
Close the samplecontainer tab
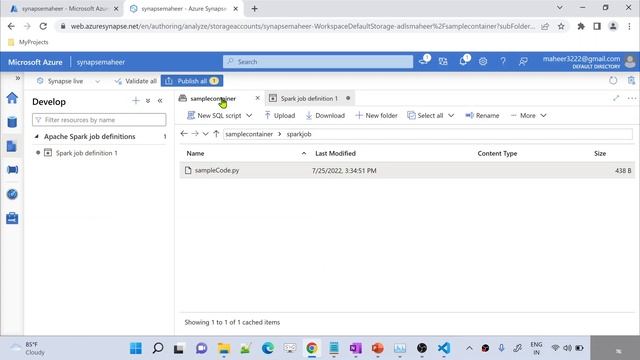258,98
